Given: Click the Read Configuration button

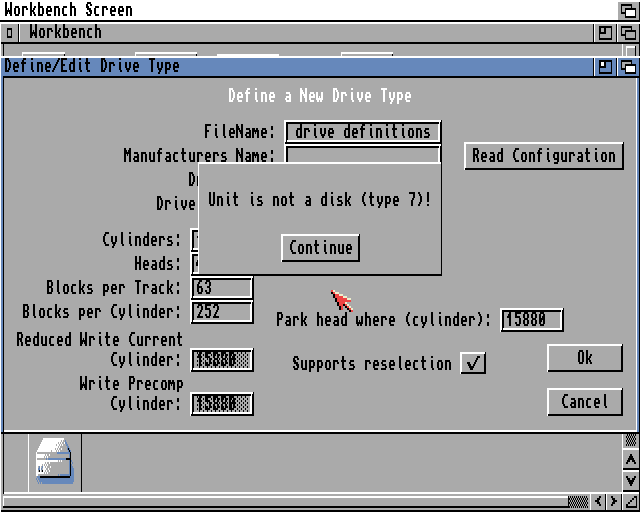Looking at the screenshot, I should tap(544, 156).
